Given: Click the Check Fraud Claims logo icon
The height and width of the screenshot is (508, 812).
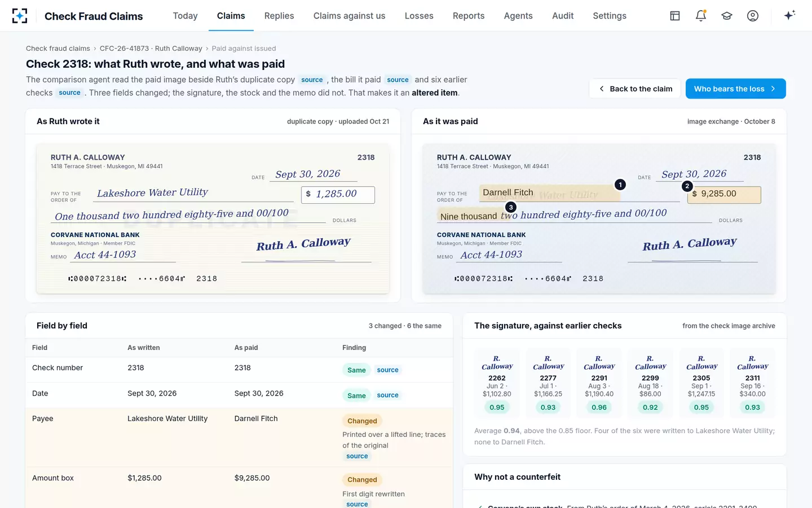Looking at the screenshot, I should tap(20, 16).
